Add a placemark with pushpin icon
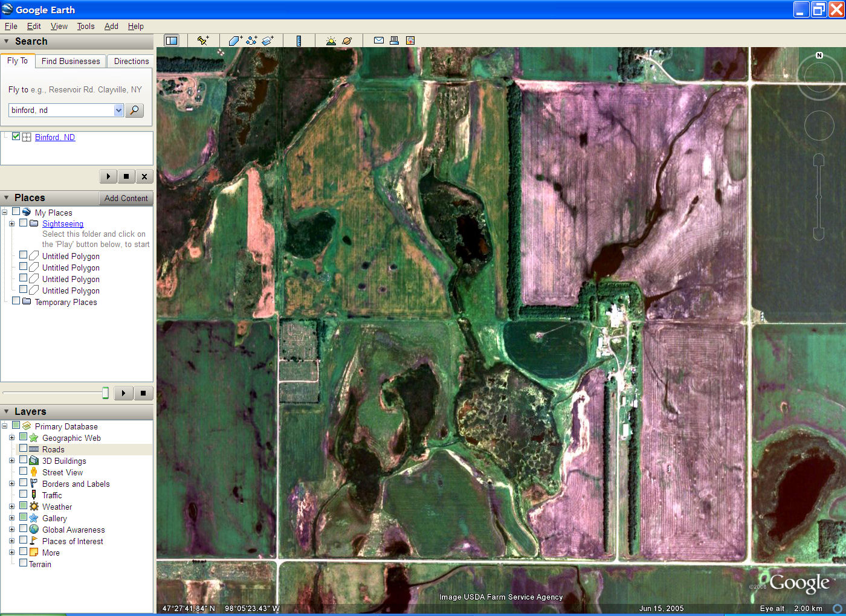 click(203, 40)
